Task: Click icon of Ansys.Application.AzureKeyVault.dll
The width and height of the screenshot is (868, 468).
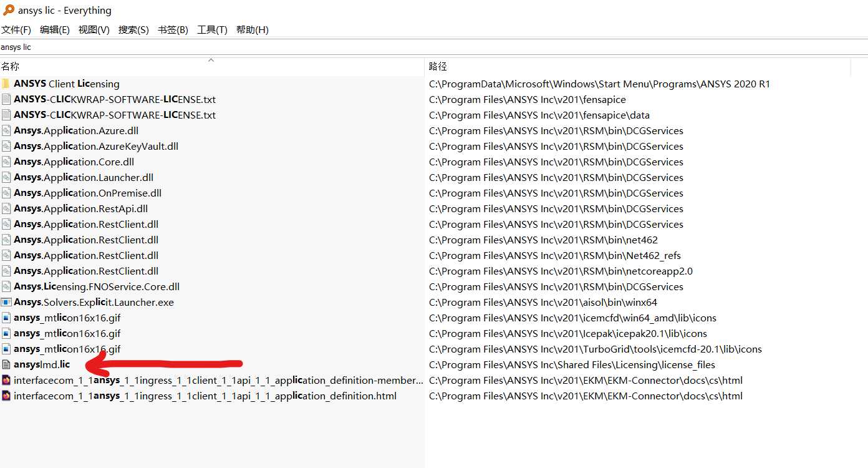Action: pyautogui.click(x=6, y=146)
